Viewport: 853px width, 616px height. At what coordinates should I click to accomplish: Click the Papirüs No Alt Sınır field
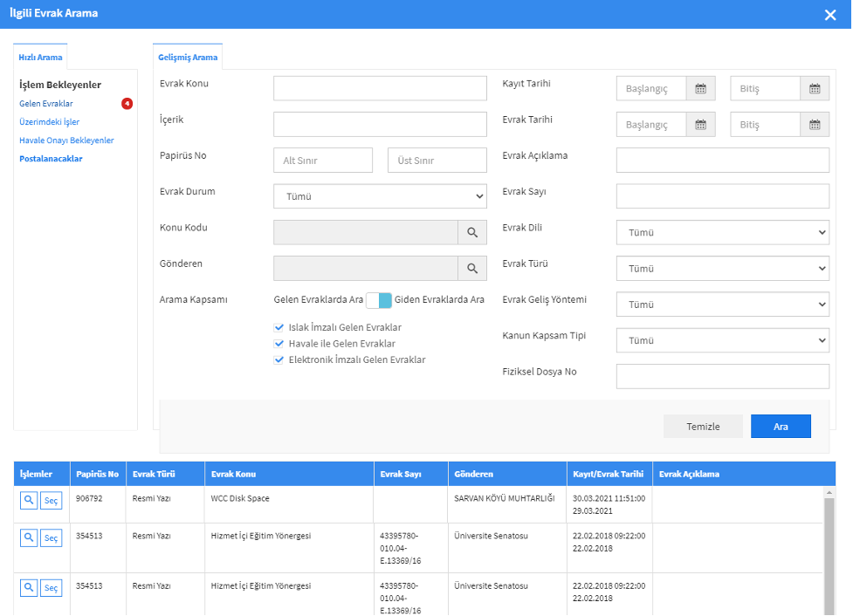click(x=323, y=161)
